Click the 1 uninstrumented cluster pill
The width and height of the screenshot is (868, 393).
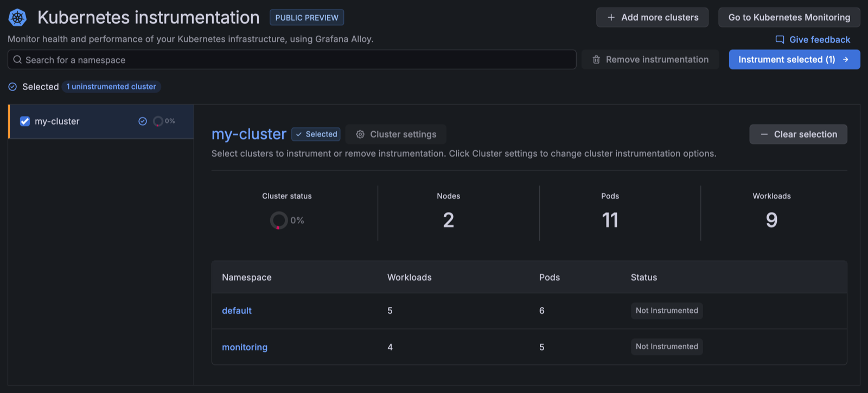click(111, 87)
